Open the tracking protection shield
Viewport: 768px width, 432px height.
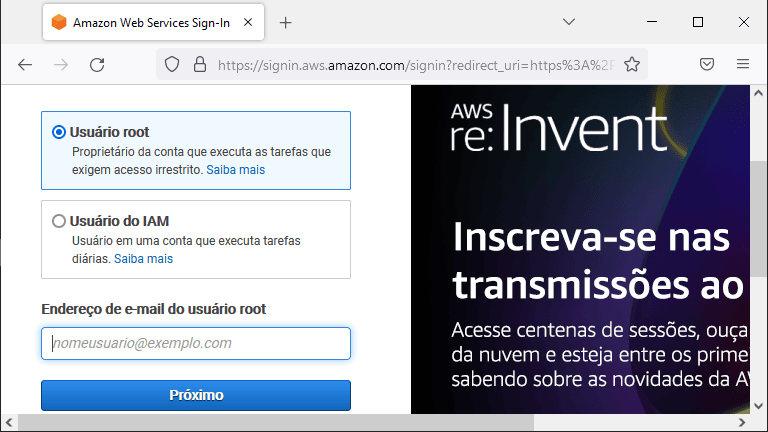click(x=172, y=64)
